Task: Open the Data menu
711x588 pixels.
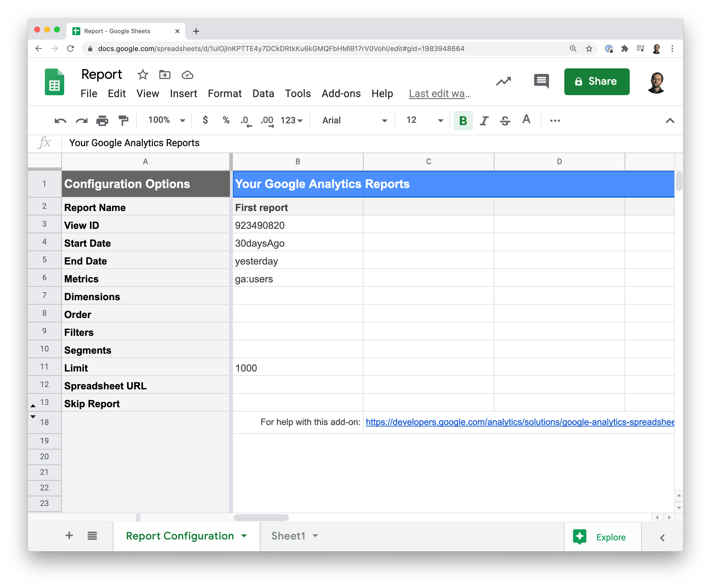Action: 263,93
